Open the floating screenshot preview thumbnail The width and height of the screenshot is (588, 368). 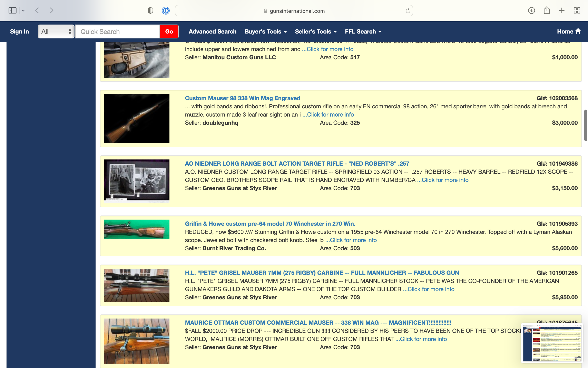[x=552, y=343]
